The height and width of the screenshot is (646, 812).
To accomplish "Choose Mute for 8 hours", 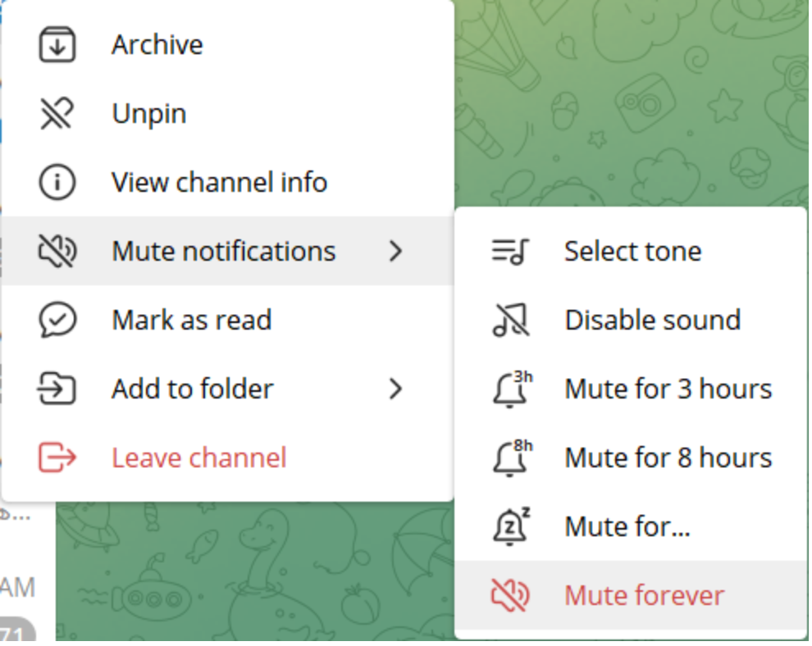I will (631, 457).
